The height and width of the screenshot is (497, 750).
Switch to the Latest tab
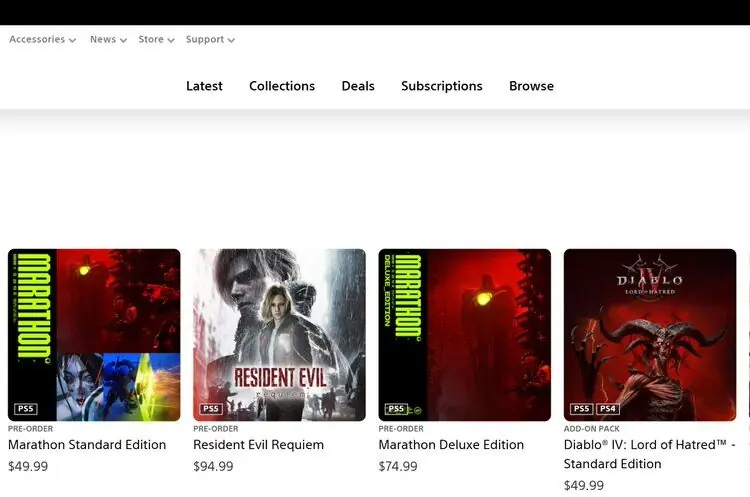[x=204, y=86]
